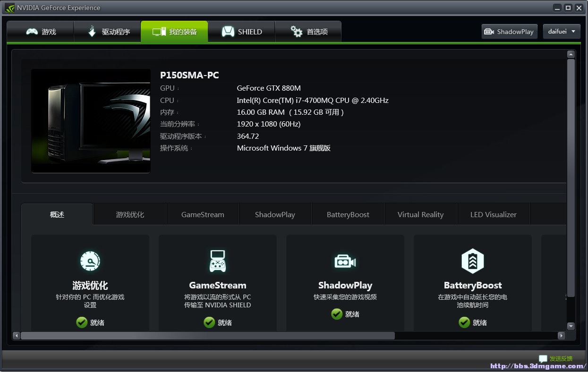Click the 游戏优化 gauge icon

[x=90, y=261]
